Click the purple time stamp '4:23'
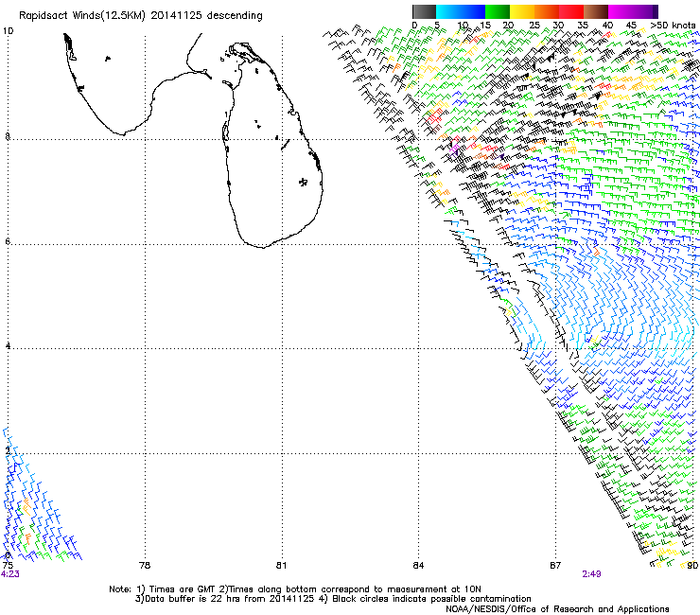The width and height of the screenshot is (700, 615). pos(9,574)
